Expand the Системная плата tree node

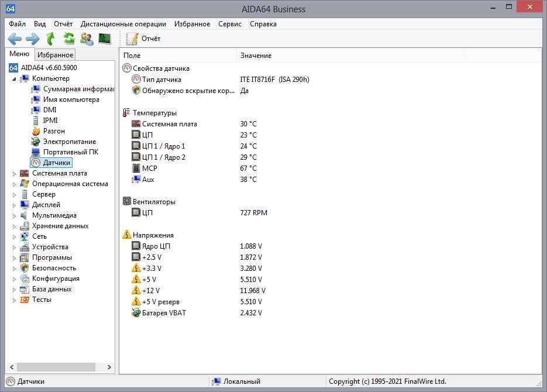pos(14,173)
